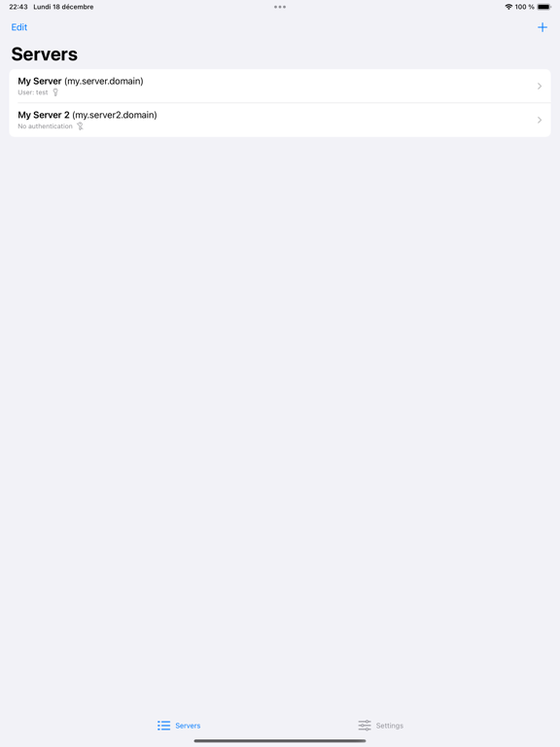Select the Settings sliders icon in tab bar

tap(365, 726)
